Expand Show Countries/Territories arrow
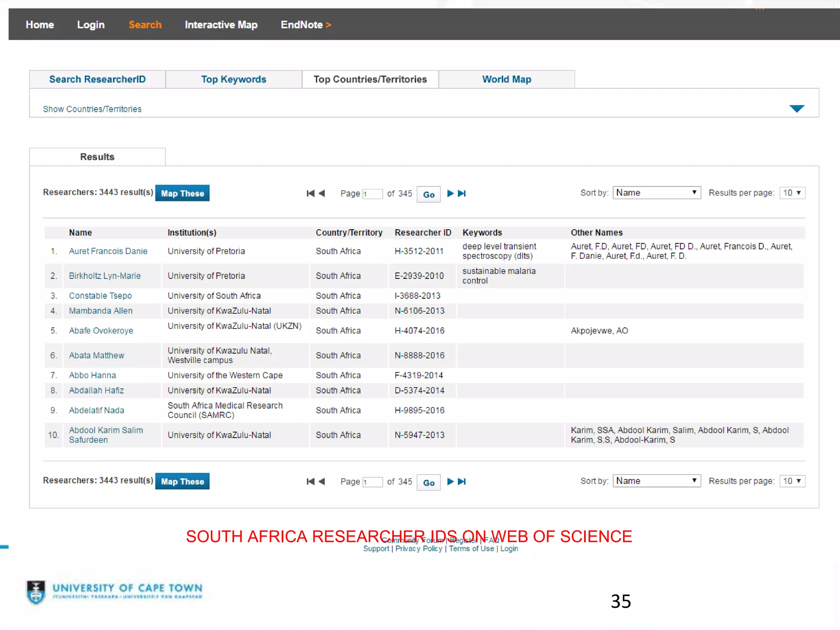Screen dimensions: 840x630 tap(797, 109)
